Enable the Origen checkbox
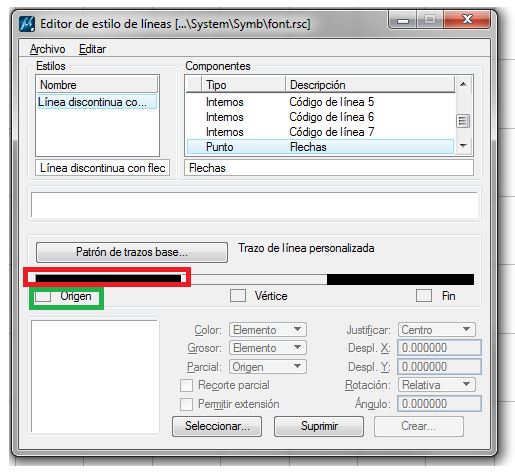This screenshot has width=515, height=475. coord(43,296)
